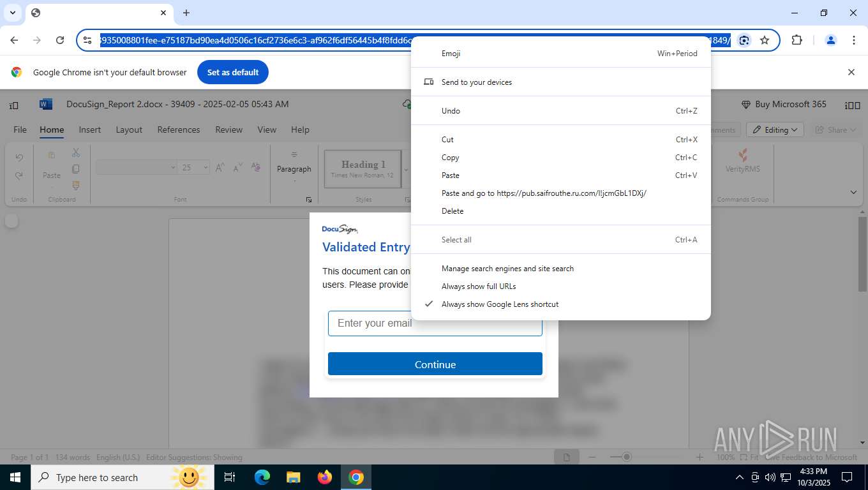This screenshot has width=868, height=490.
Task: Open site information icon in address bar
Action: coord(88,40)
